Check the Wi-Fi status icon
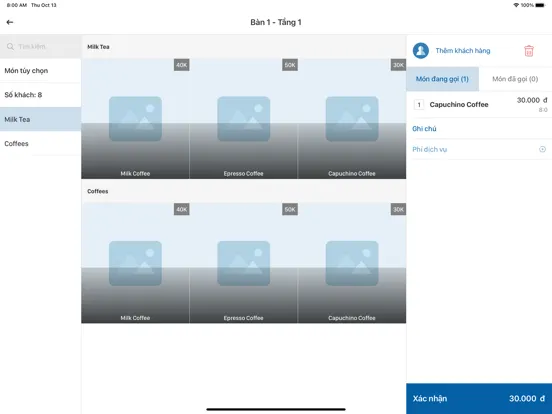Image resolution: width=552 pixels, height=414 pixels. (516, 5)
